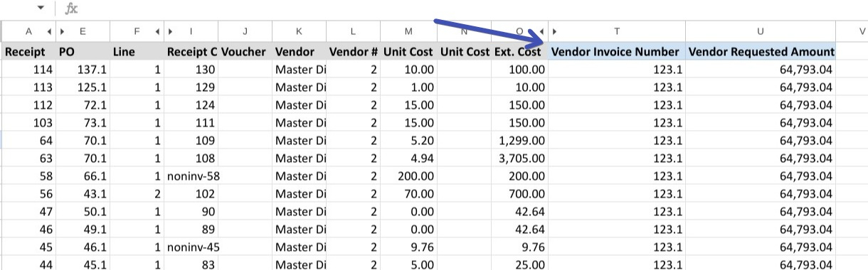Select Receipt C cell with value 109

(x=191, y=141)
